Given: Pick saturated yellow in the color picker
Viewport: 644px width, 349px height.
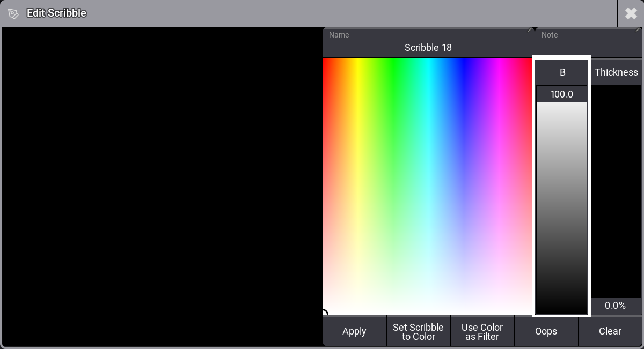Looking at the screenshot, I should [358, 62].
